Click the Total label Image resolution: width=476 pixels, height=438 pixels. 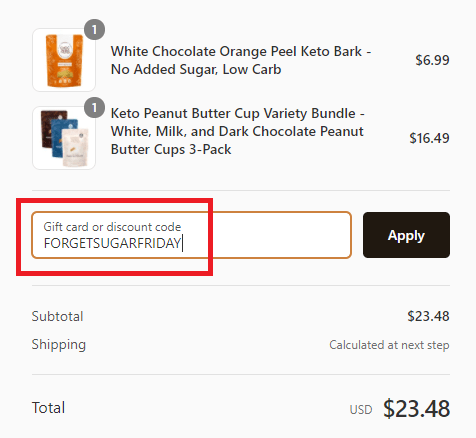click(x=48, y=408)
